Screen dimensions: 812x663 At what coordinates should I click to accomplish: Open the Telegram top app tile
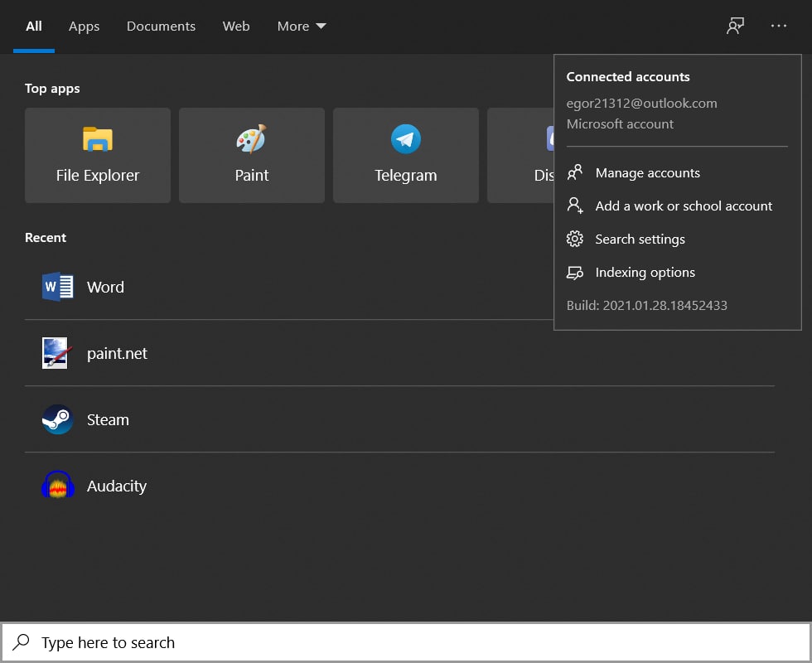point(405,155)
